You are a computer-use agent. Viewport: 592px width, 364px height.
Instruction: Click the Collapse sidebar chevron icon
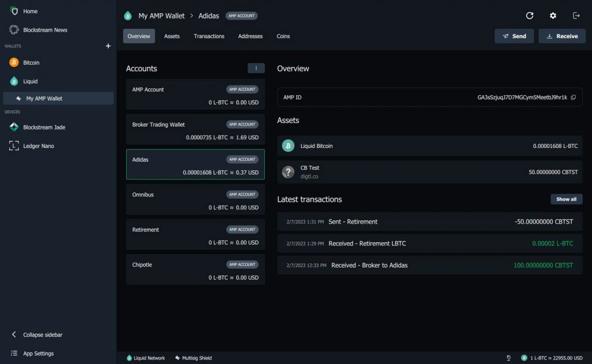pos(14,334)
